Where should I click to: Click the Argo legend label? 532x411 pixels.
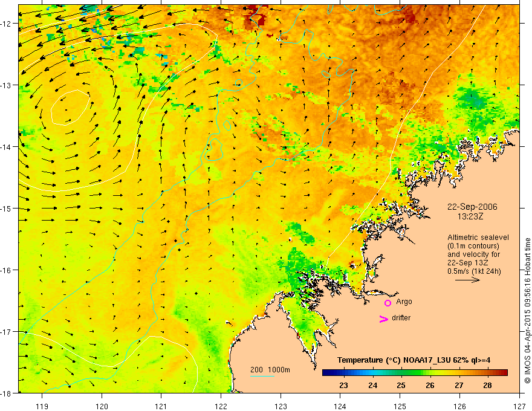coord(404,302)
